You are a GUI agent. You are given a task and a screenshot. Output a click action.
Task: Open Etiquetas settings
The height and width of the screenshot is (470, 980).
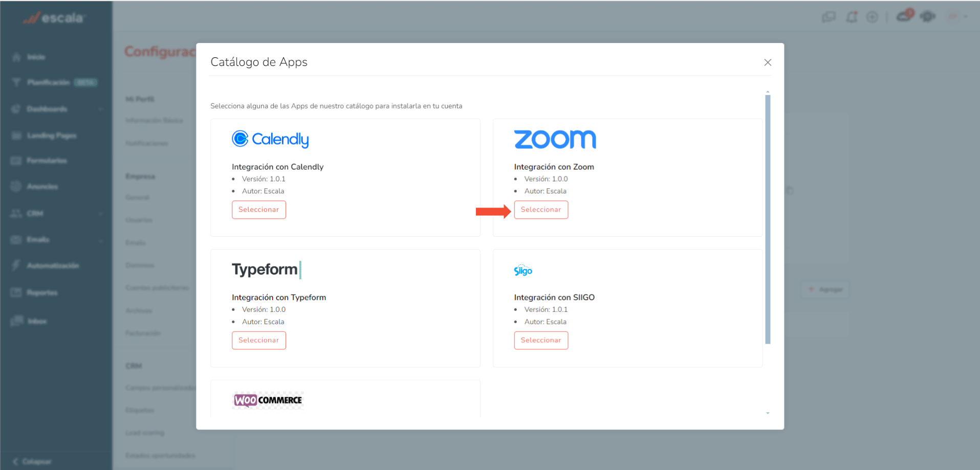[140, 410]
